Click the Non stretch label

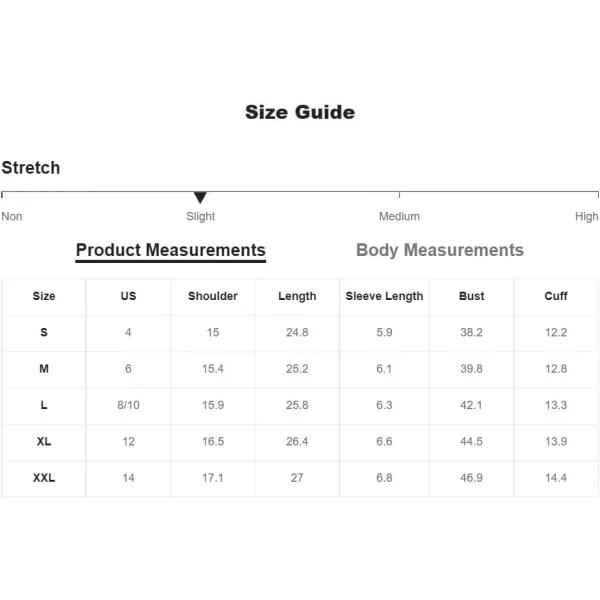click(x=12, y=217)
